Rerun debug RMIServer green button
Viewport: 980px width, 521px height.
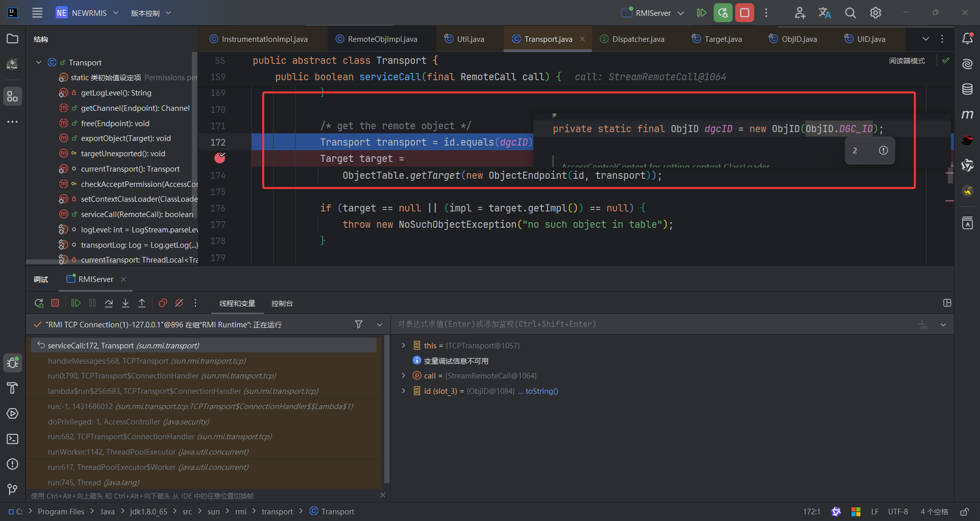click(x=723, y=13)
